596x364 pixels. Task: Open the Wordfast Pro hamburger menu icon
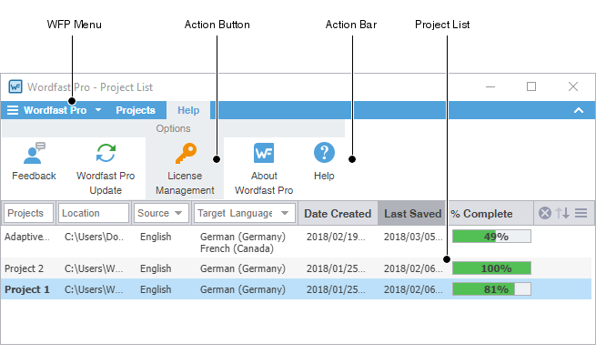pyautogui.click(x=13, y=110)
